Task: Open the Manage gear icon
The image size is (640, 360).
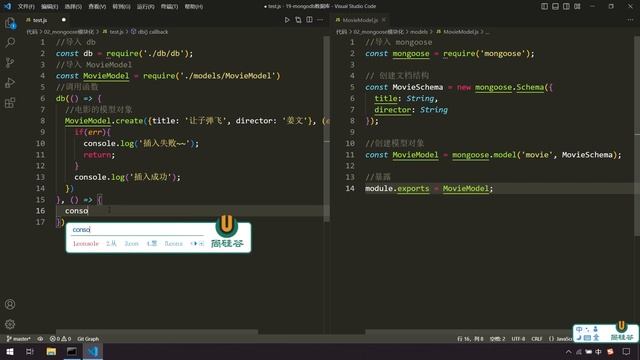Action: coord(10,324)
